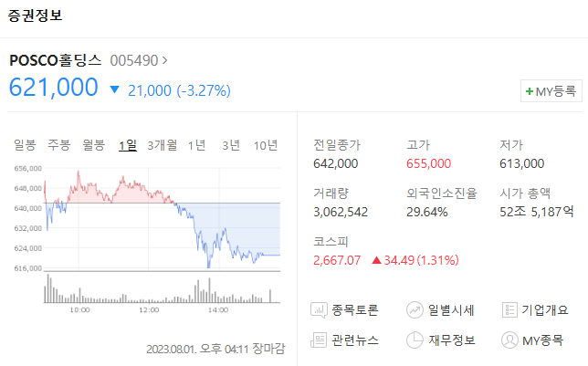Screen dimensions: 588x366
Task: Click the 관련뉴스 news icon
Action: point(320,340)
